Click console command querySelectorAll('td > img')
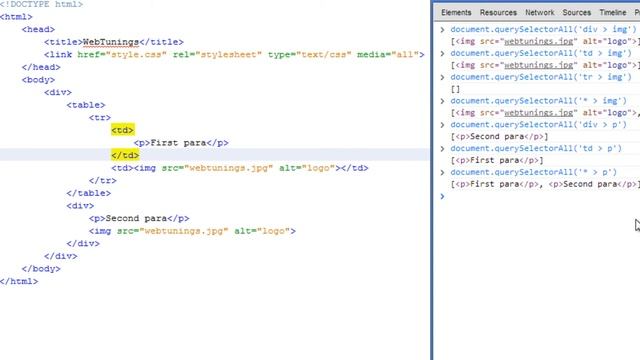The image size is (640, 360). point(541,53)
